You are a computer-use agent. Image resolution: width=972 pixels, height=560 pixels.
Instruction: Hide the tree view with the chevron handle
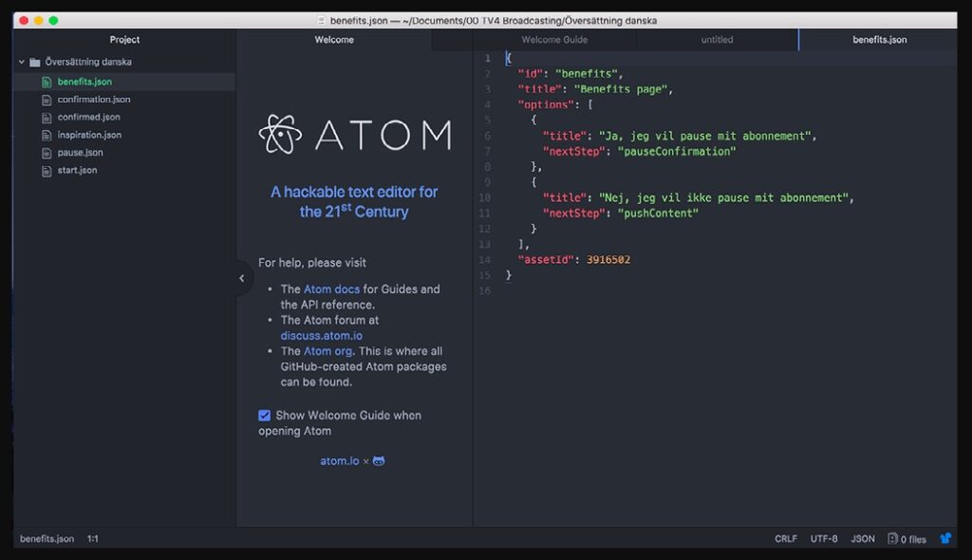coord(242,278)
